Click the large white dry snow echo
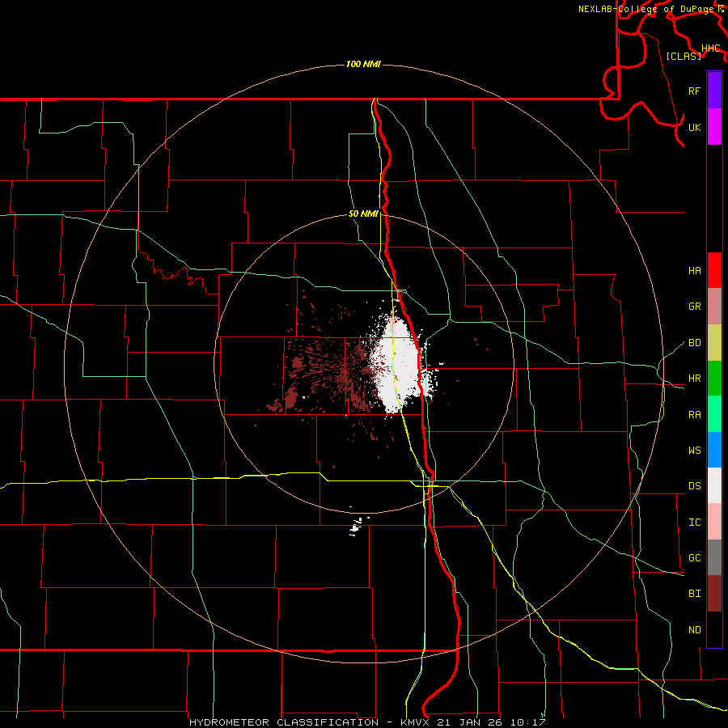 pos(398,365)
